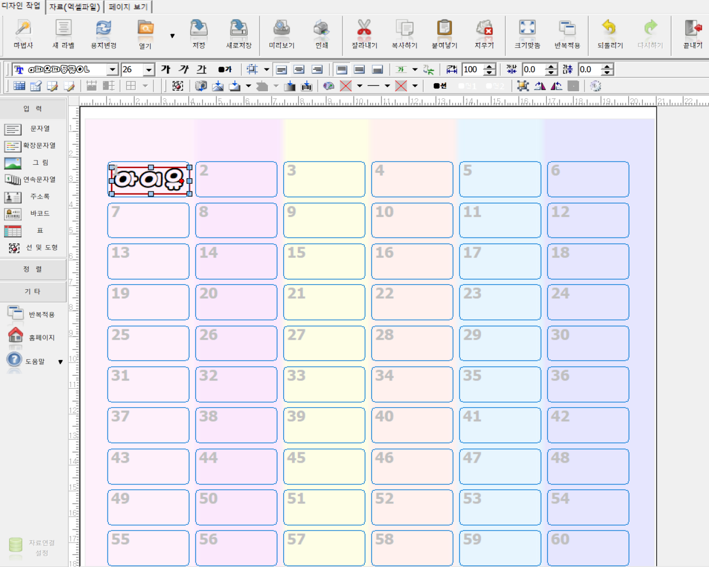Click the 크기맞춤 fit-size icon

pyautogui.click(x=527, y=33)
